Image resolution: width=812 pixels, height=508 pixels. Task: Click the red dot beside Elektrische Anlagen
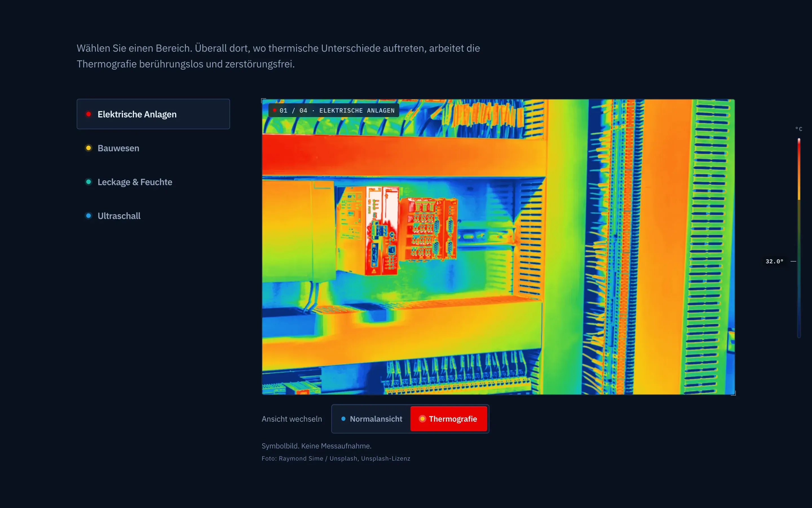pyautogui.click(x=89, y=114)
